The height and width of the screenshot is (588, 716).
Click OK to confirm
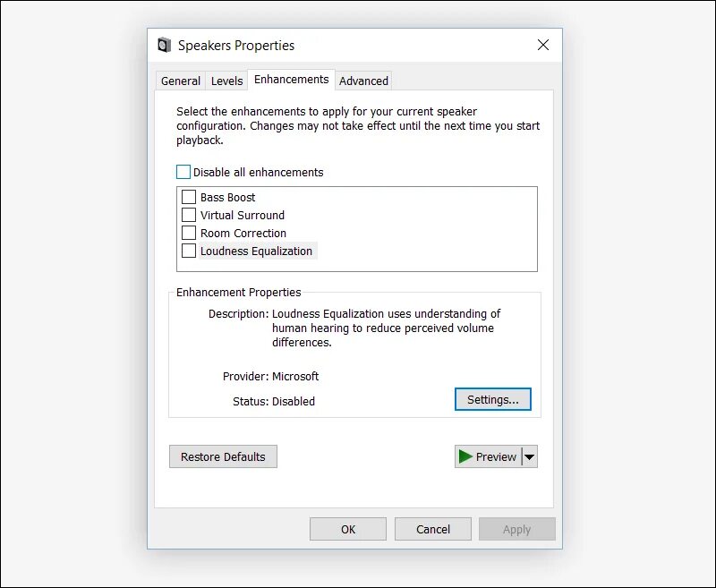pyautogui.click(x=348, y=529)
